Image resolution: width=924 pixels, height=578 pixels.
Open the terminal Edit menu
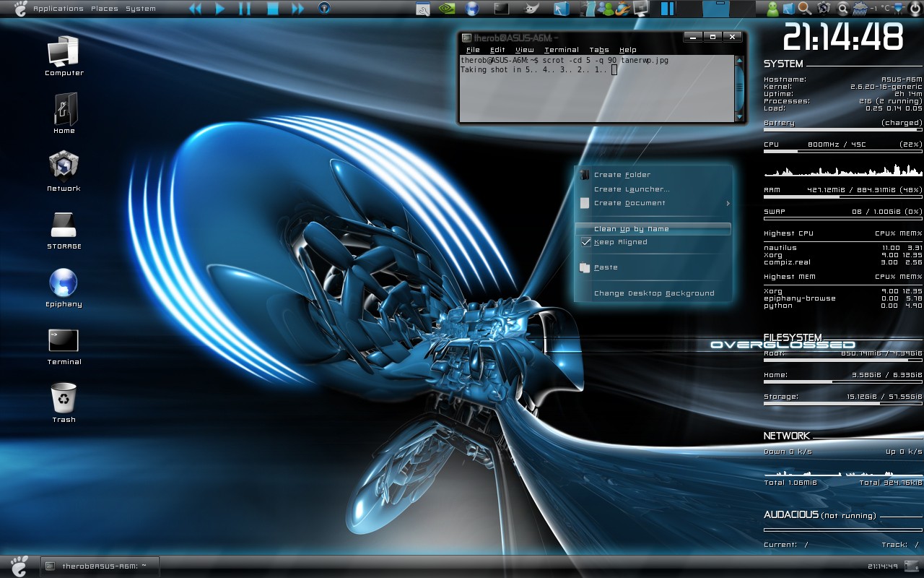pos(497,50)
